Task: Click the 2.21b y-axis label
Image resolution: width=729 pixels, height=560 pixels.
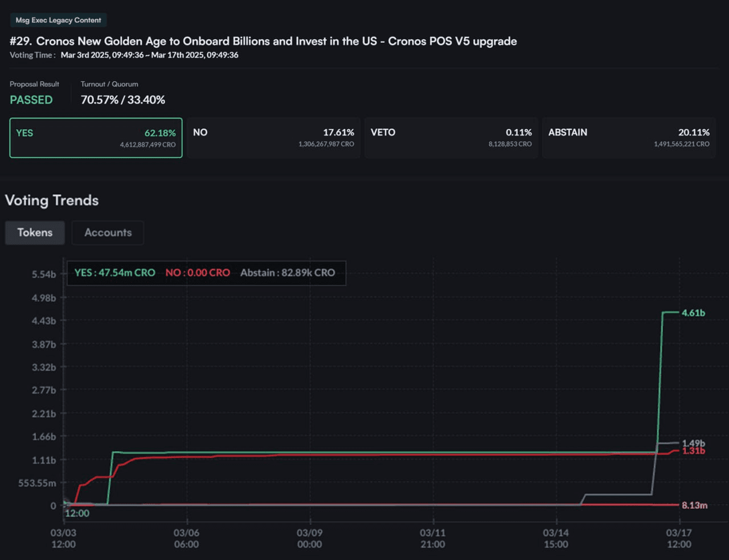Action: 44,414
